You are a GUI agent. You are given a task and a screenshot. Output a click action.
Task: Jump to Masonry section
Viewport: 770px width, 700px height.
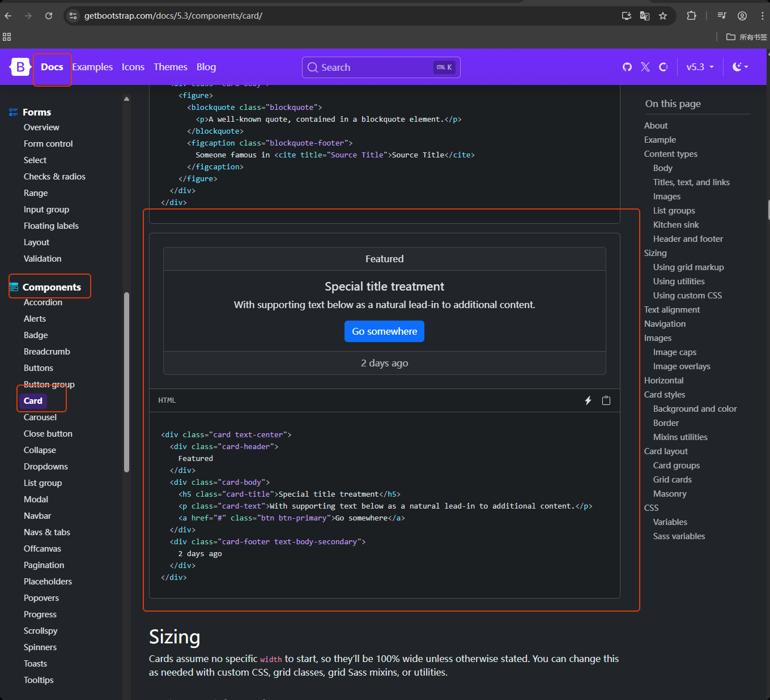tap(670, 494)
